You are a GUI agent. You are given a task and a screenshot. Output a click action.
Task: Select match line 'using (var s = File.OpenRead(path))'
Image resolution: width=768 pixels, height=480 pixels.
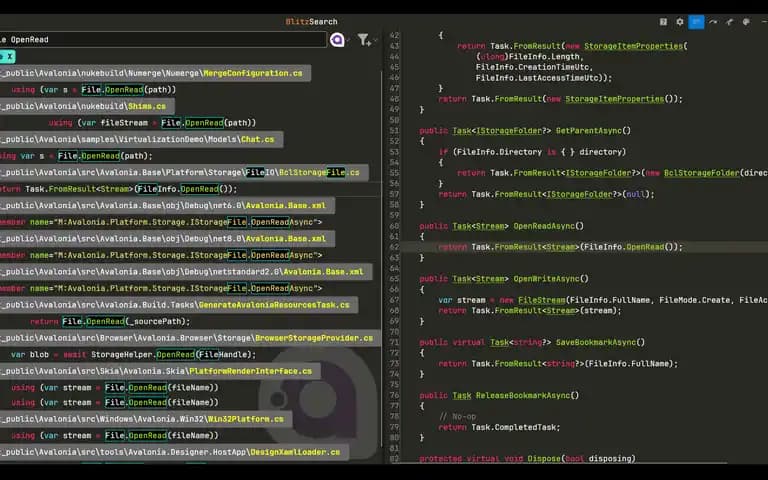[93, 90]
